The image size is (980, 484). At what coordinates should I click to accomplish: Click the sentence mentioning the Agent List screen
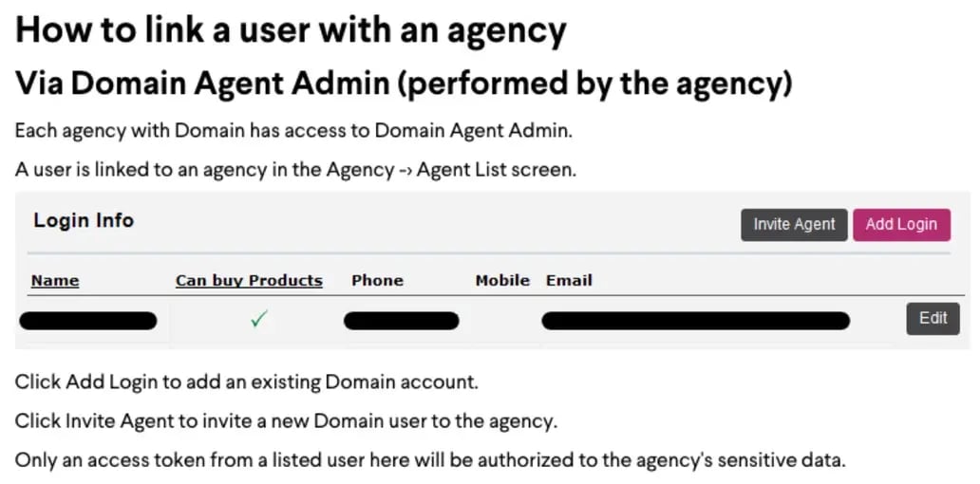tap(295, 170)
